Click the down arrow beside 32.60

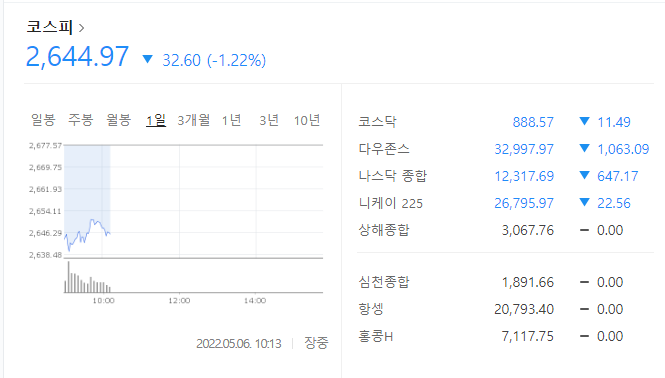147,59
